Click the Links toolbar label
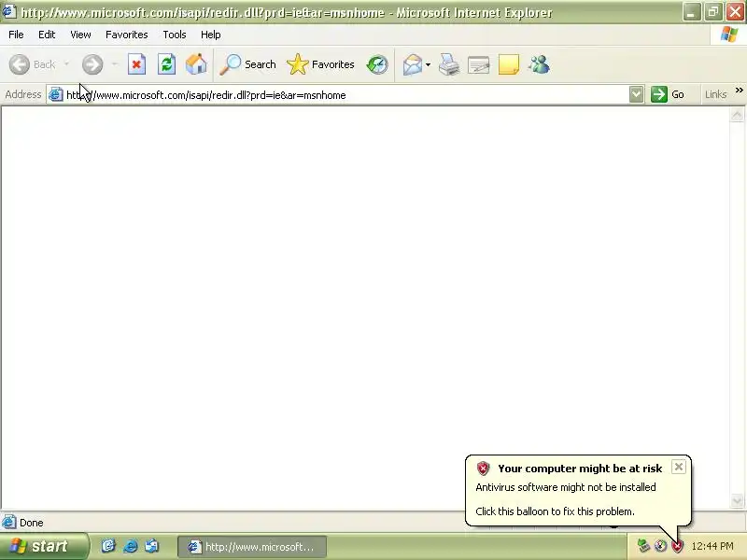Image resolution: width=747 pixels, height=560 pixels. (x=715, y=94)
